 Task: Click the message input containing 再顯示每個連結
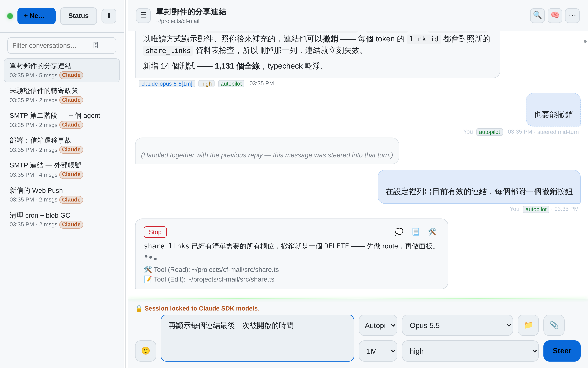pos(257,338)
